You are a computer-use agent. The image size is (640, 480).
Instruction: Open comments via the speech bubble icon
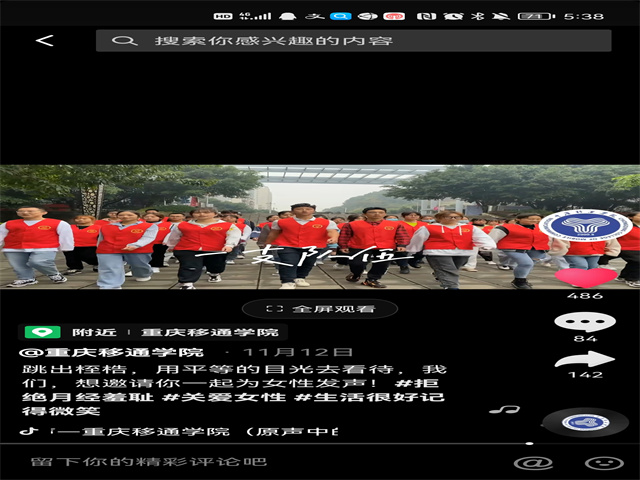(x=585, y=321)
